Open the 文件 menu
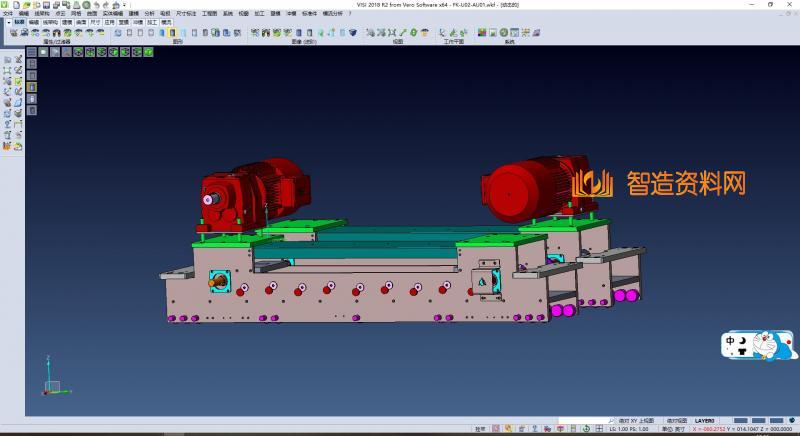The image size is (800, 436). pyautogui.click(x=8, y=13)
